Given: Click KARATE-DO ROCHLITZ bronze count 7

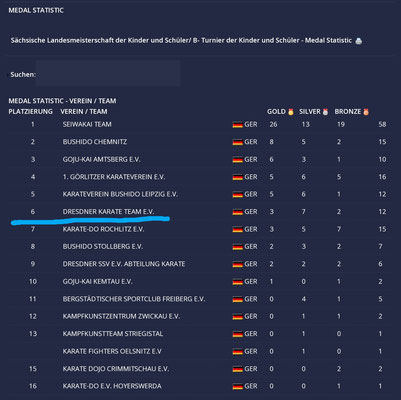Looking at the screenshot, I should pos(339,229).
